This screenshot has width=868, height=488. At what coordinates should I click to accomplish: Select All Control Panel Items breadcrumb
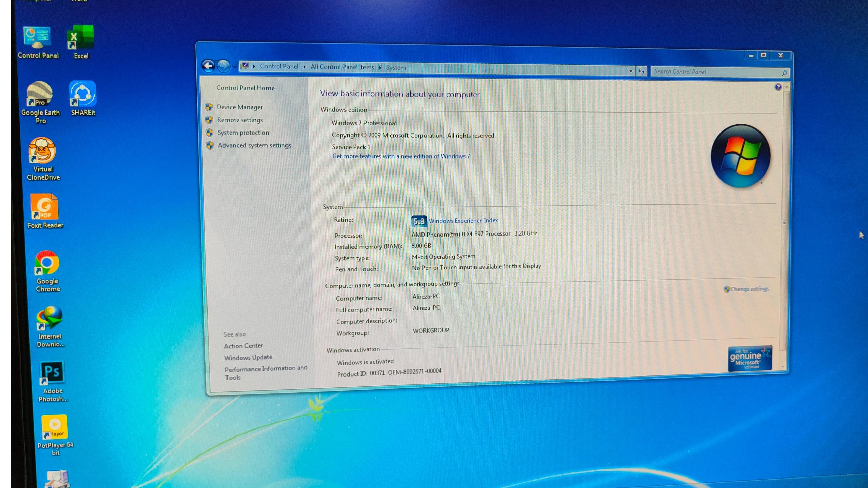coord(342,67)
